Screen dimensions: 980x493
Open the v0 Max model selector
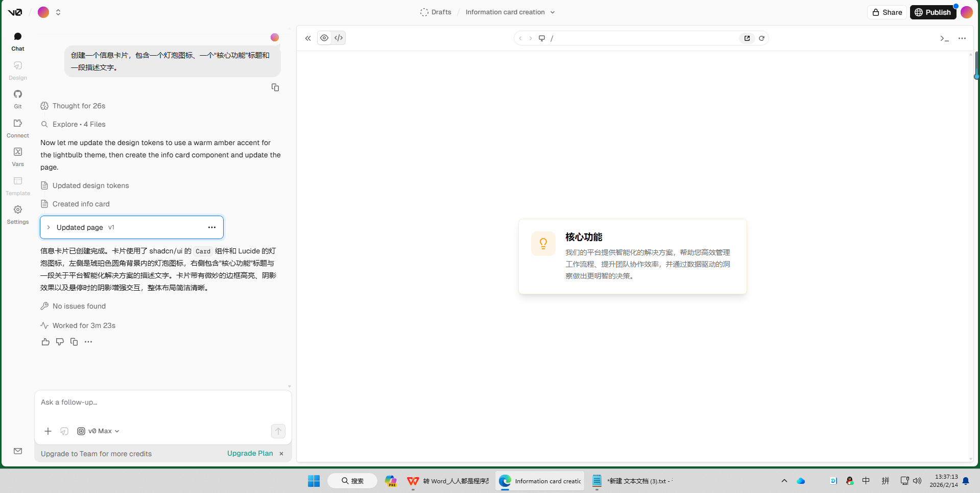coord(98,431)
